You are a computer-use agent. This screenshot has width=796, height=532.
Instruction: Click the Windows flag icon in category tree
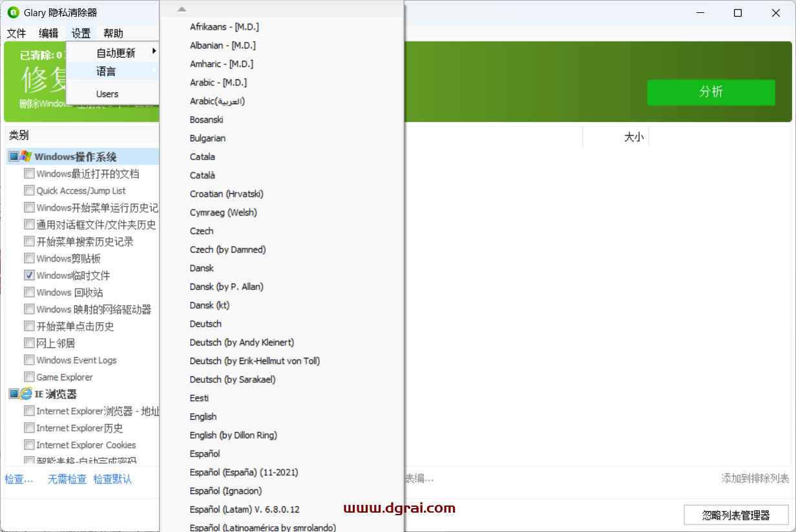[26, 156]
